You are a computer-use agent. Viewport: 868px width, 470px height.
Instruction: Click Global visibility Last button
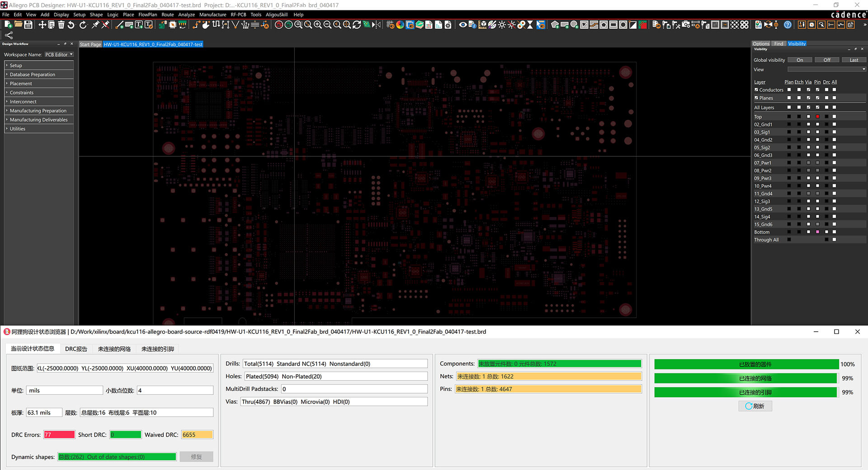854,60
